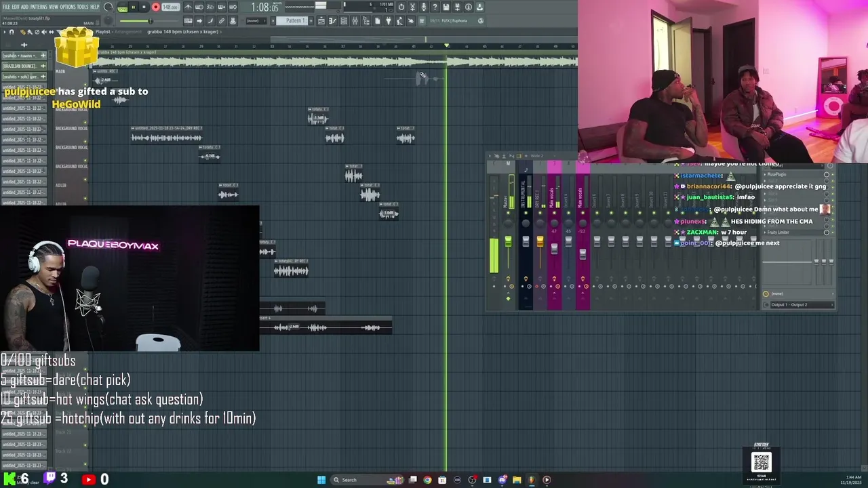Open project info icon
Screen dimensions: 868x488
(x=468, y=7)
